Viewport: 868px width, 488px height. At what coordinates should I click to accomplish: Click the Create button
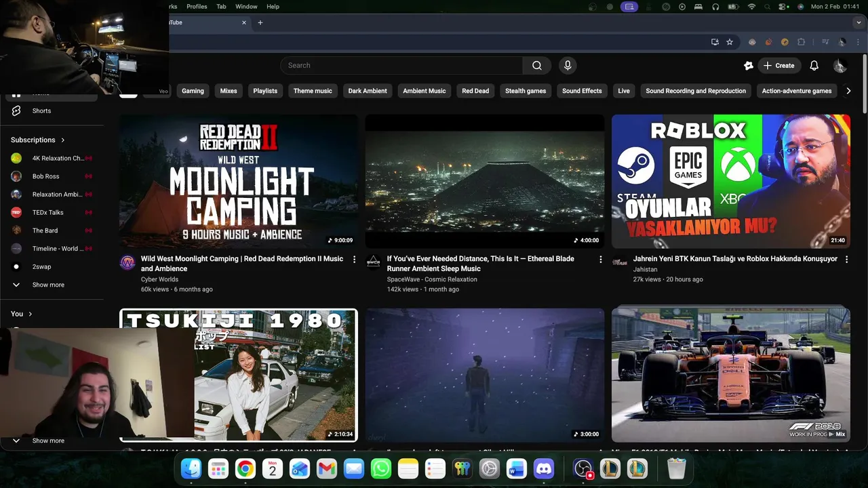point(778,66)
